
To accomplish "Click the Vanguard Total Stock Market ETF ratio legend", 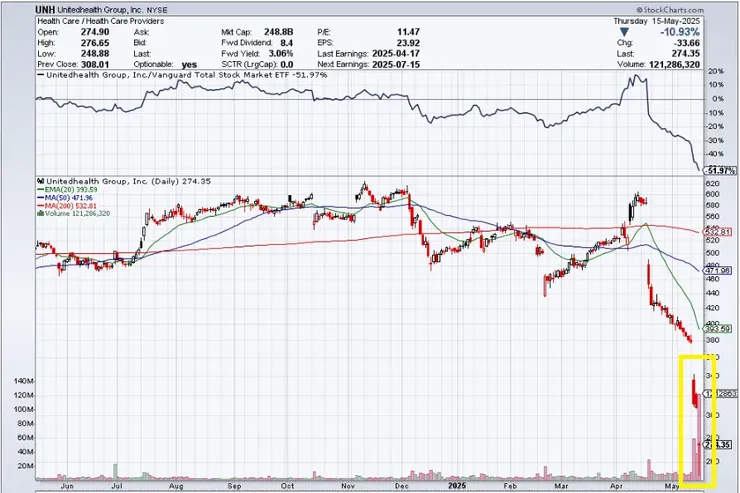I will pos(182,75).
